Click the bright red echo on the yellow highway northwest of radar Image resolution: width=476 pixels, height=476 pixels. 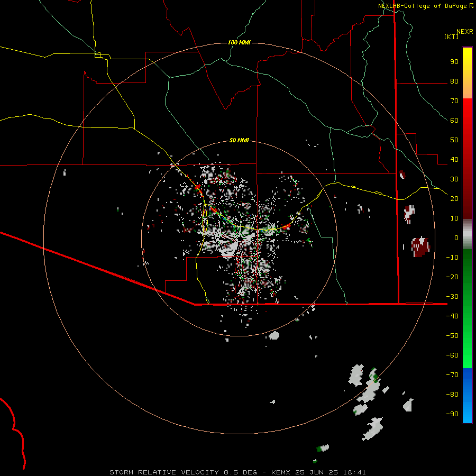(x=198, y=187)
